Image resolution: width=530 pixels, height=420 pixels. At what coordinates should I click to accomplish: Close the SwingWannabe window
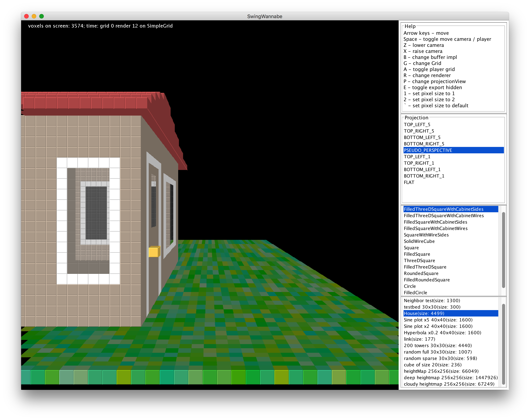click(x=27, y=16)
